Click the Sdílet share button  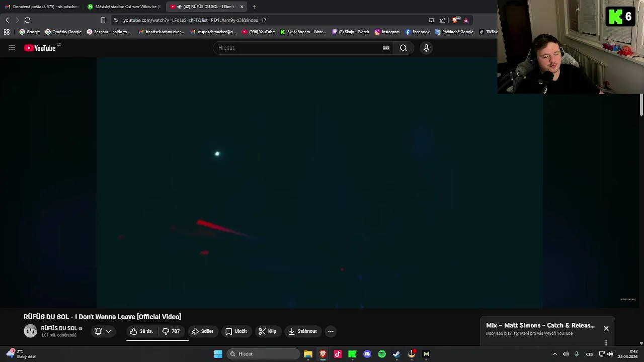click(x=202, y=331)
